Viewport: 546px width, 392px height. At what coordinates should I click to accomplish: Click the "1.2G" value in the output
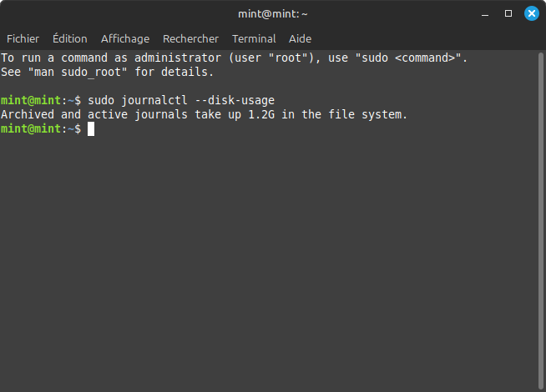(x=261, y=115)
